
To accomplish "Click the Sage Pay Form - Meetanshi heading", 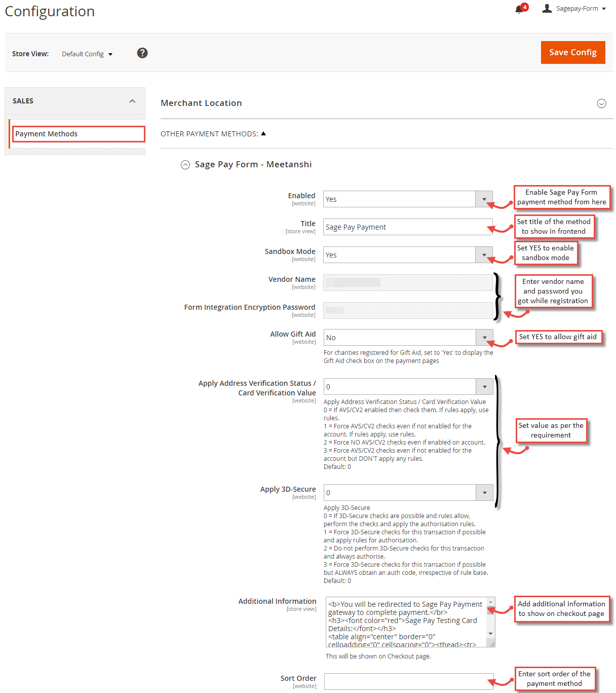I will tap(253, 164).
